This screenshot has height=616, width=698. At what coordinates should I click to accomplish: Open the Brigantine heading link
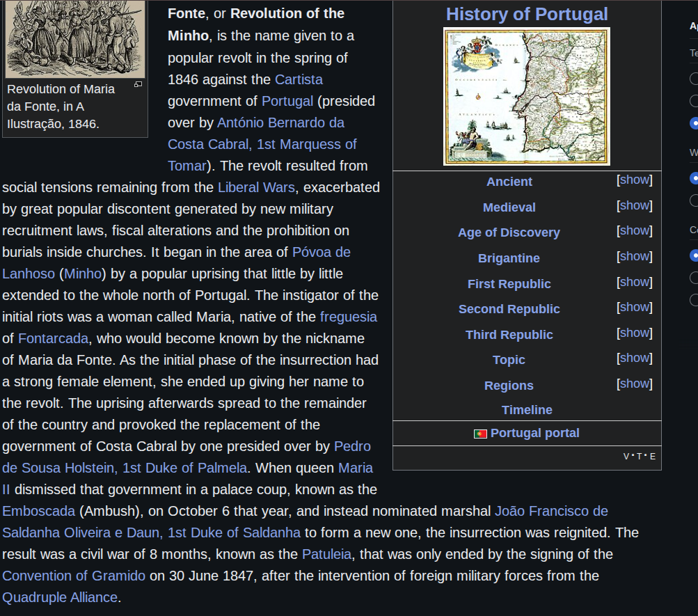click(x=509, y=258)
